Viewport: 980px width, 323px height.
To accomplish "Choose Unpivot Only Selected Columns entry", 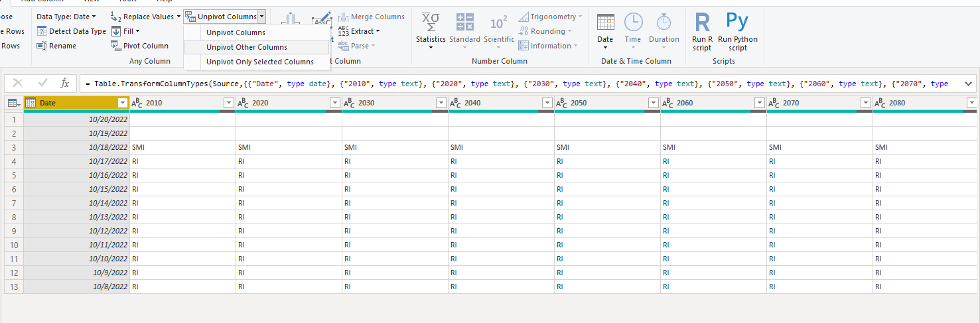I will click(x=256, y=62).
